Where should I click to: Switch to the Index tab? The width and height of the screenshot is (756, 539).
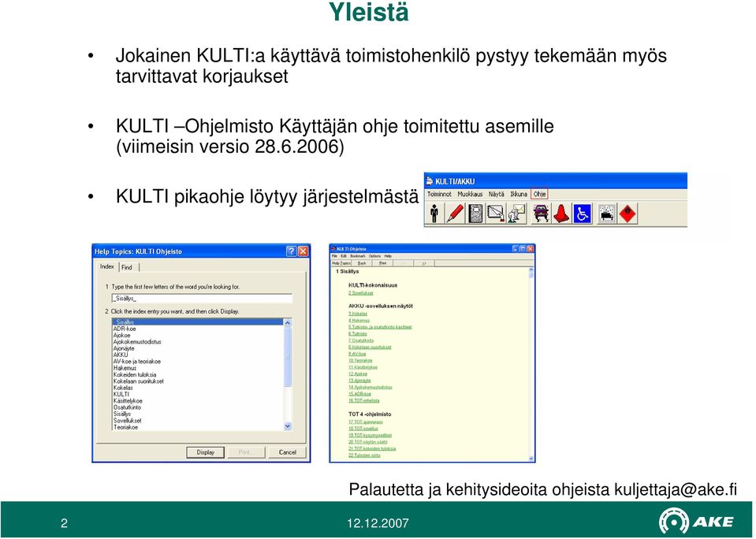coord(107,266)
